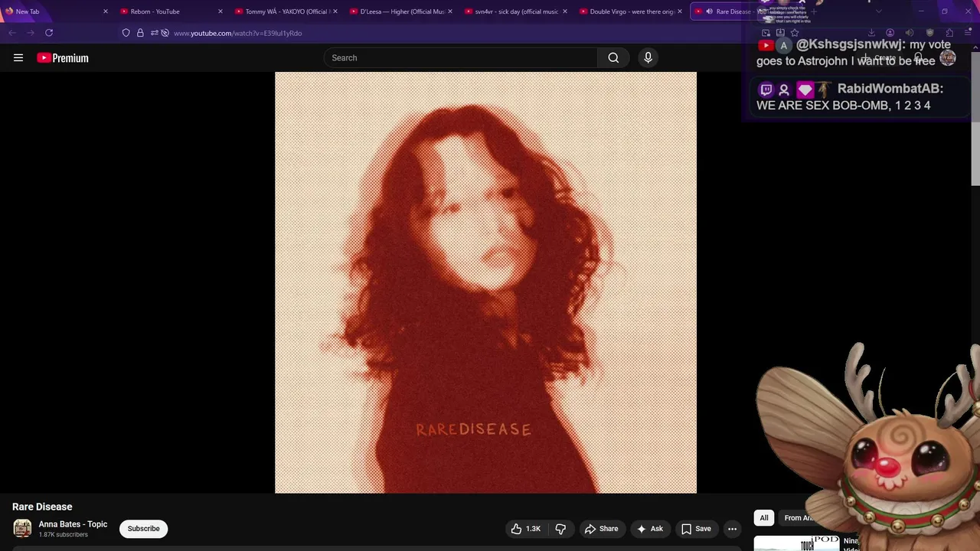Click the Ask button

pyautogui.click(x=650, y=529)
